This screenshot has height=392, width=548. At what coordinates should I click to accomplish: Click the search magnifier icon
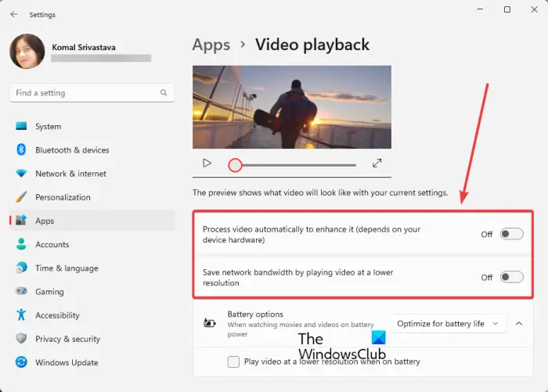[x=164, y=92]
